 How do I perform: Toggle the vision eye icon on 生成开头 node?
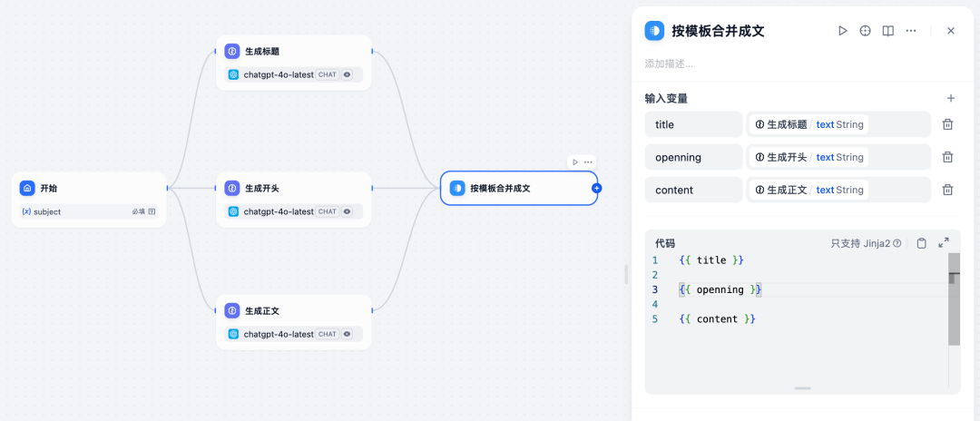click(347, 211)
